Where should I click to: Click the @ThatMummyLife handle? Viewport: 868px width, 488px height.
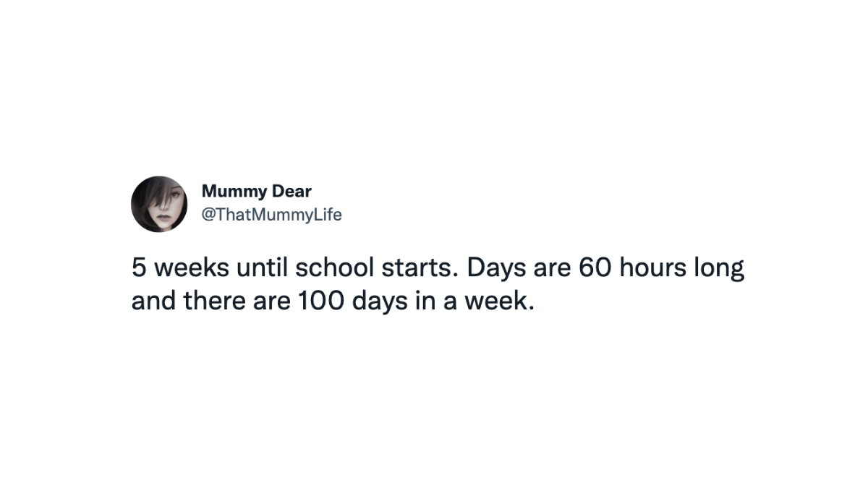click(271, 215)
